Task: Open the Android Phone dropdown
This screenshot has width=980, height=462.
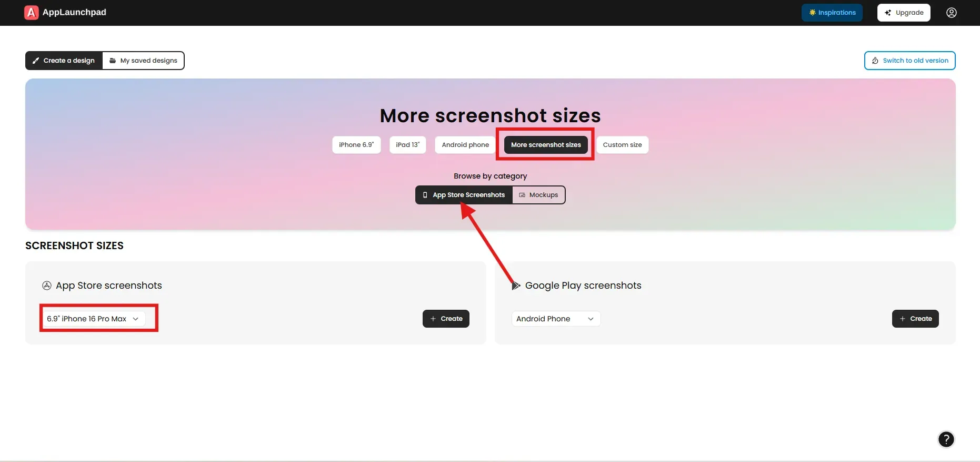Action: [556, 319]
